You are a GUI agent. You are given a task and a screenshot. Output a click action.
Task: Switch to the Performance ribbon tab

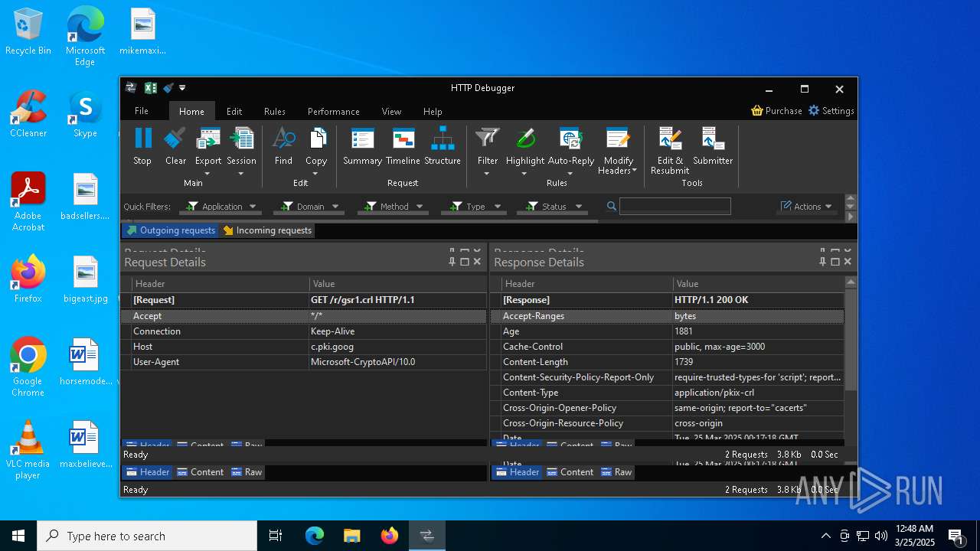point(333,111)
